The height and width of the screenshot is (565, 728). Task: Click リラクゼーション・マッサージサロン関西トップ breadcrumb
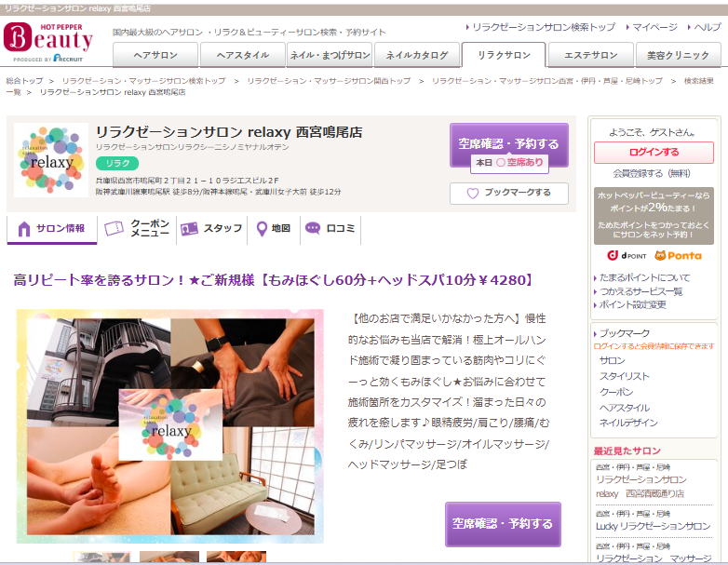(x=329, y=81)
